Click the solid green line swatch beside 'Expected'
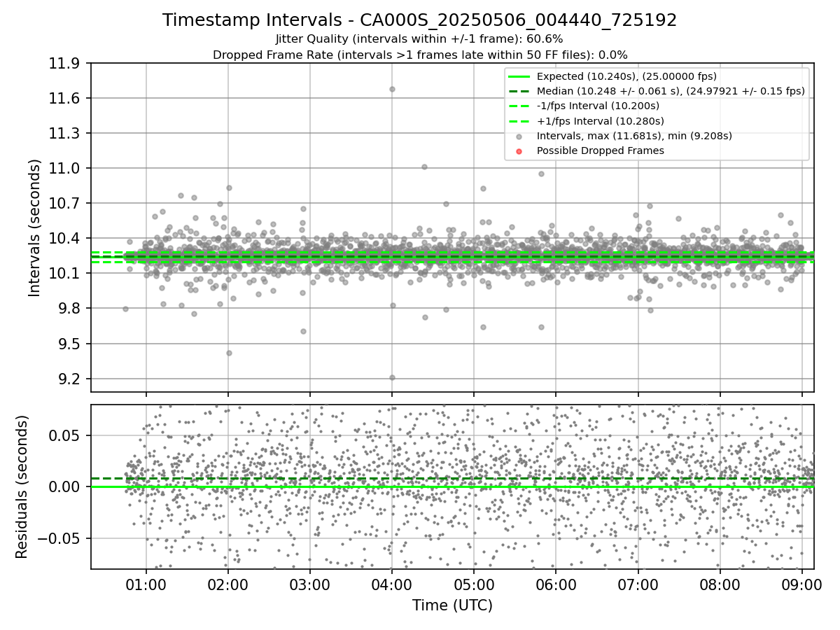Screen dimensions: 840x630 pyautogui.click(x=518, y=76)
